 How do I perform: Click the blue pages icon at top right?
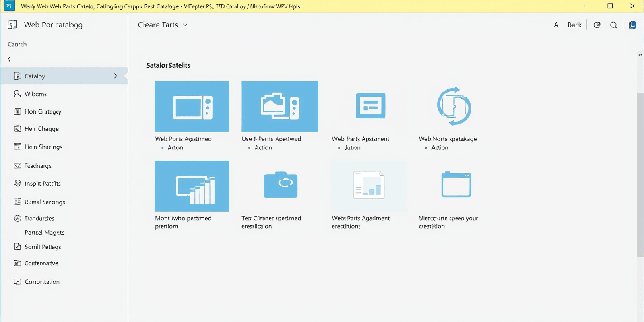[632, 25]
